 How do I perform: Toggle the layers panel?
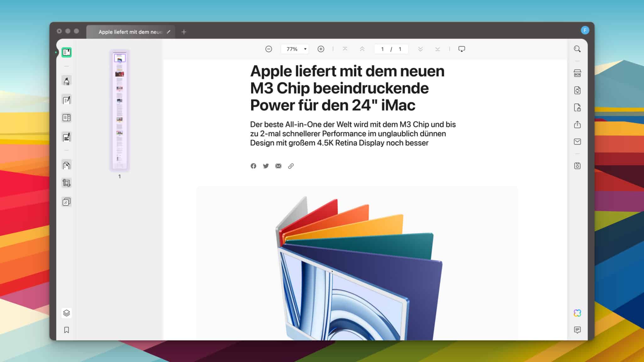pyautogui.click(x=66, y=313)
